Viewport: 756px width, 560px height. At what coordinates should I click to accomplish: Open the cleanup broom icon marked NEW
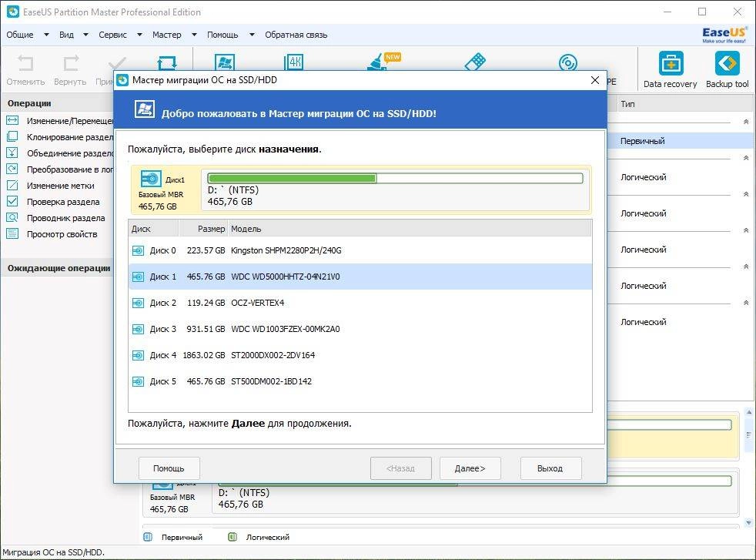click(384, 62)
